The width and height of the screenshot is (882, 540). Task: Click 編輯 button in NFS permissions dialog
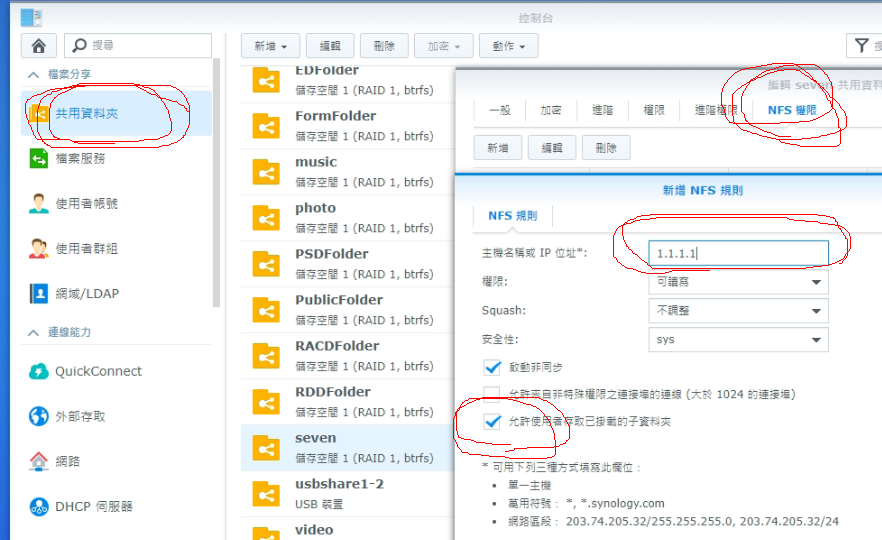552,147
